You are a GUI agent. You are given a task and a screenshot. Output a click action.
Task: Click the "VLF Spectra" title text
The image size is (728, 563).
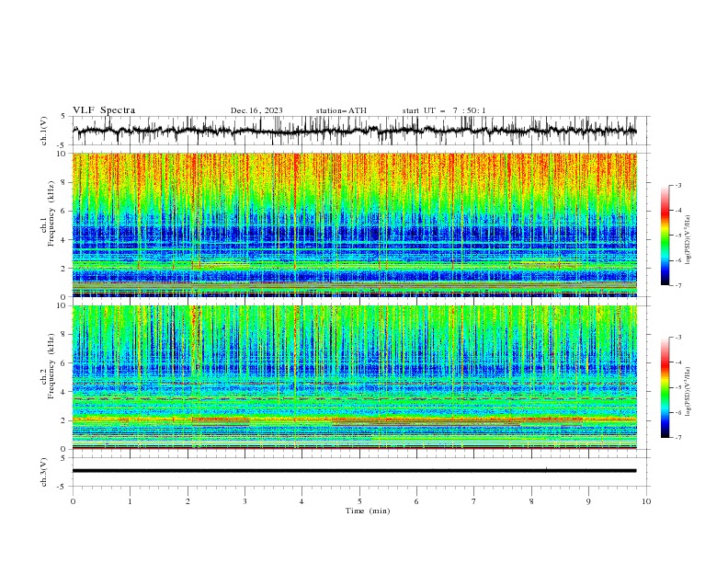click(x=104, y=110)
